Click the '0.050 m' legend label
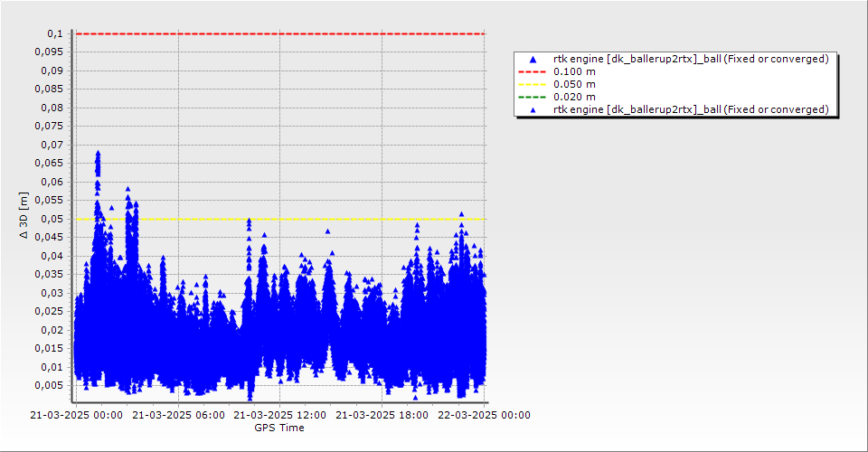 575,84
